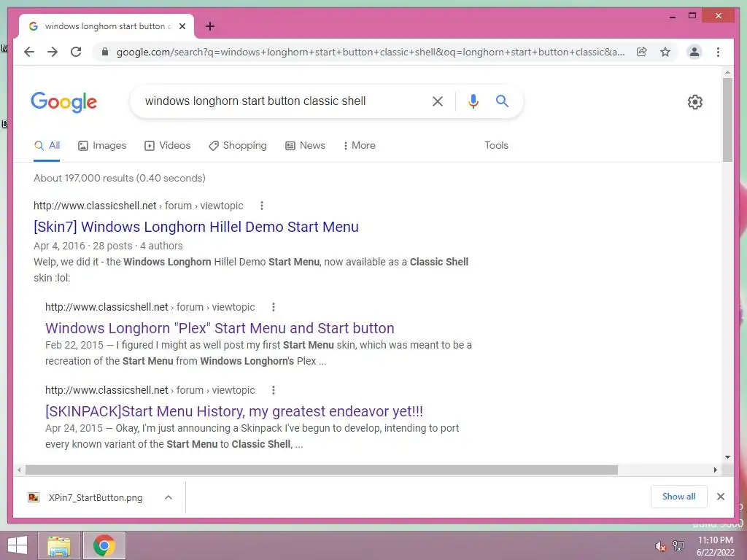This screenshot has height=560, width=747.
Task: Click the URL in the Chrome address bar
Action: tap(370, 52)
